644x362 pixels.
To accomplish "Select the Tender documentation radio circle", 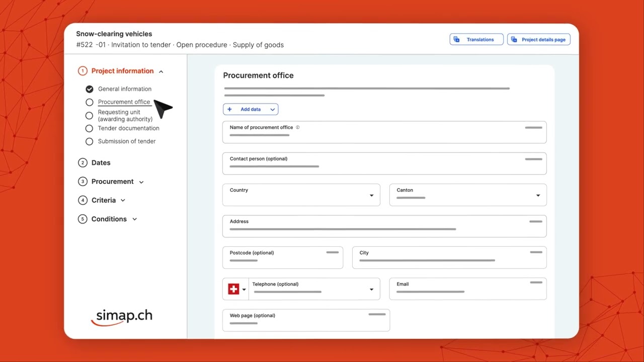I will coord(90,128).
